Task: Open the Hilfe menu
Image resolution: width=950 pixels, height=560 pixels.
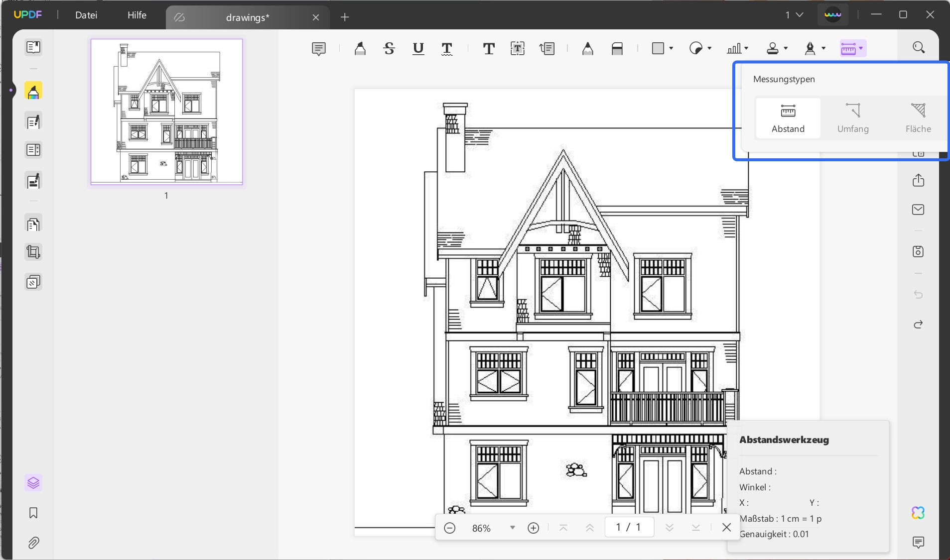Action: [137, 15]
